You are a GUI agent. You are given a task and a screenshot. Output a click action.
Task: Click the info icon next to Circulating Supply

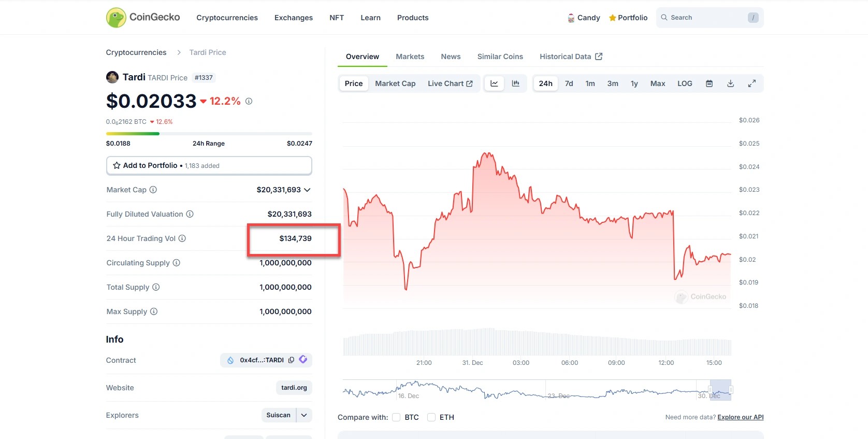click(x=177, y=263)
